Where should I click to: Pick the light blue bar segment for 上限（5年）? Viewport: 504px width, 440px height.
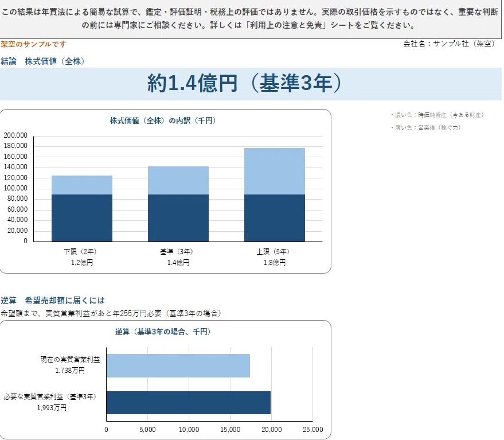[x=275, y=171]
